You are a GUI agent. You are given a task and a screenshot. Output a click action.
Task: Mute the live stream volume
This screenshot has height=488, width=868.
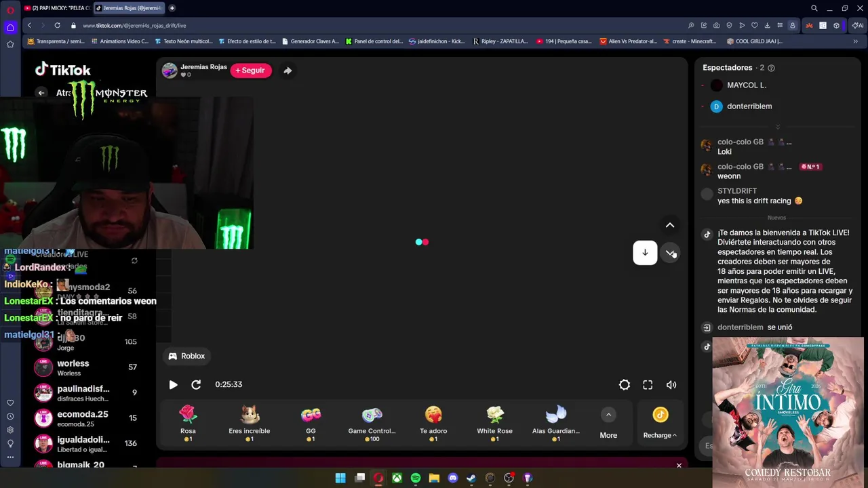point(671,384)
